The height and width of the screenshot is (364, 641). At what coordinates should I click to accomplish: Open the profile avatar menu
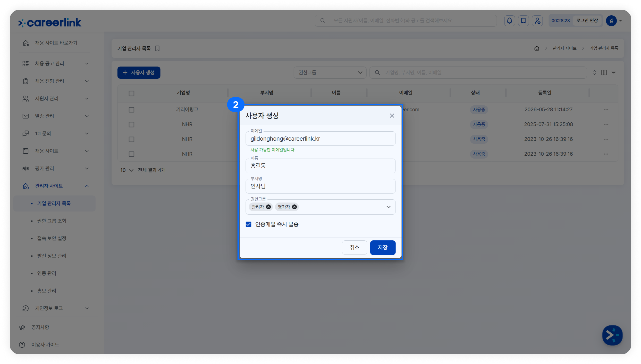(x=614, y=20)
